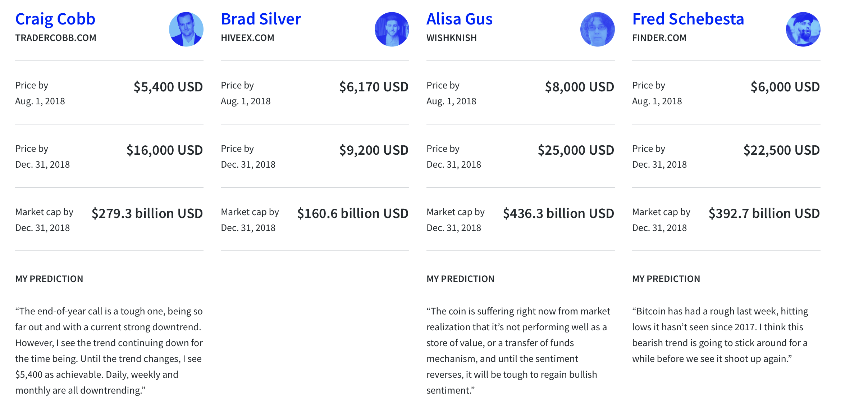868x408 pixels.
Task: Select the $25,000 USD price value
Action: pos(576,150)
